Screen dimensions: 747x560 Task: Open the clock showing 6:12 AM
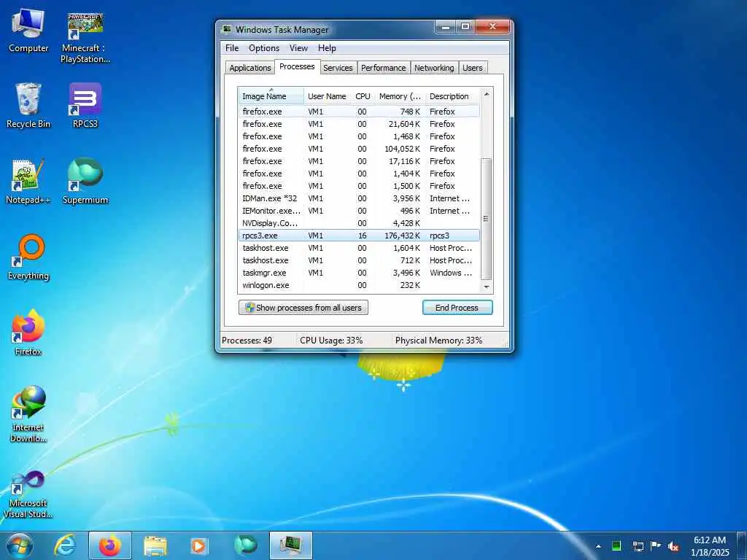[x=710, y=546]
